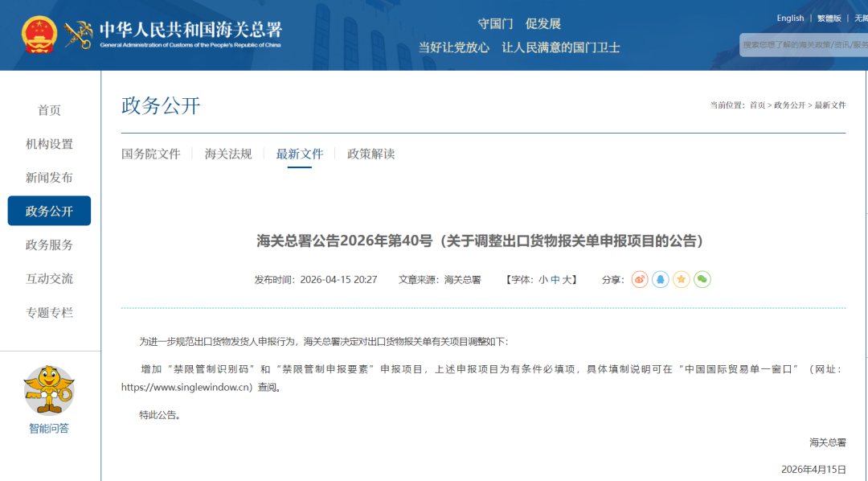Open 机构设置 in the sidebar

pos(49,144)
